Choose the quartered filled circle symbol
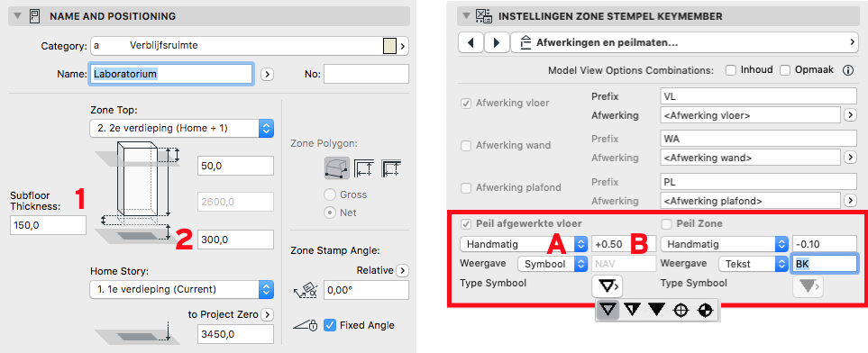Image resolution: width=868 pixels, height=353 pixels. 705,311
